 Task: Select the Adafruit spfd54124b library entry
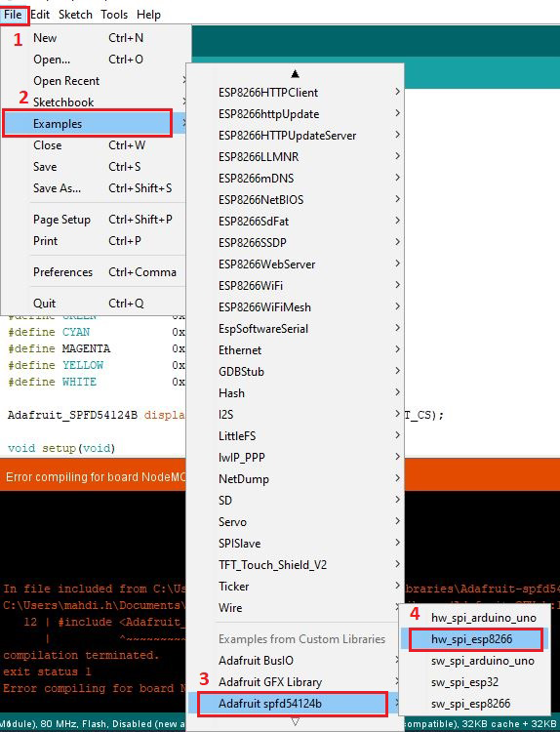click(x=295, y=704)
